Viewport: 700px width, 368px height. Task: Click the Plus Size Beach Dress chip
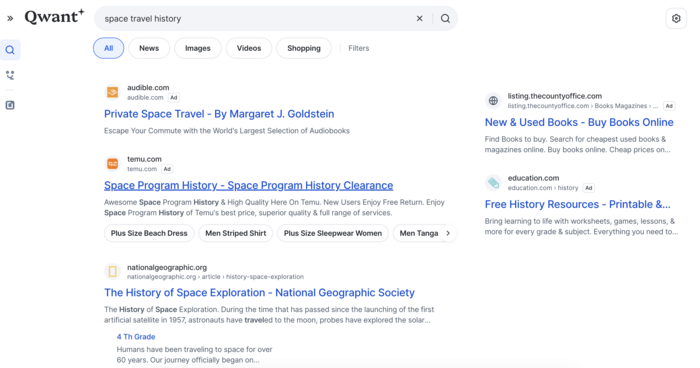pos(149,233)
